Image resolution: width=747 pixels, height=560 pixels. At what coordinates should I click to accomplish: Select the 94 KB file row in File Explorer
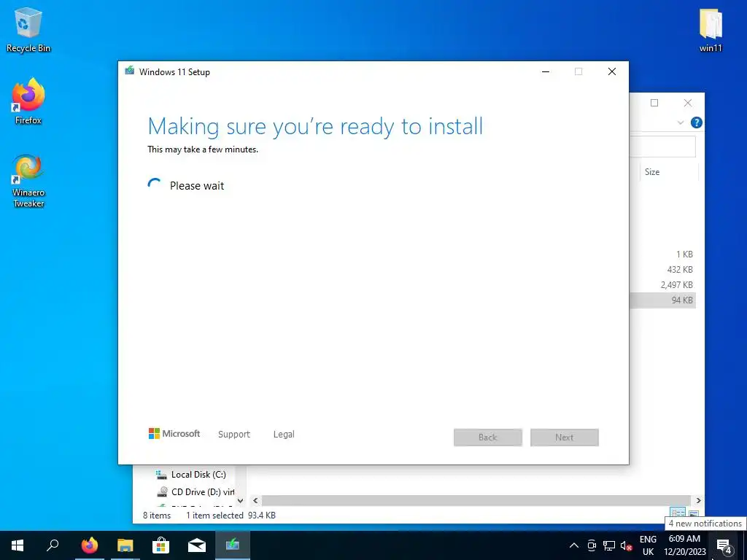[x=662, y=300]
